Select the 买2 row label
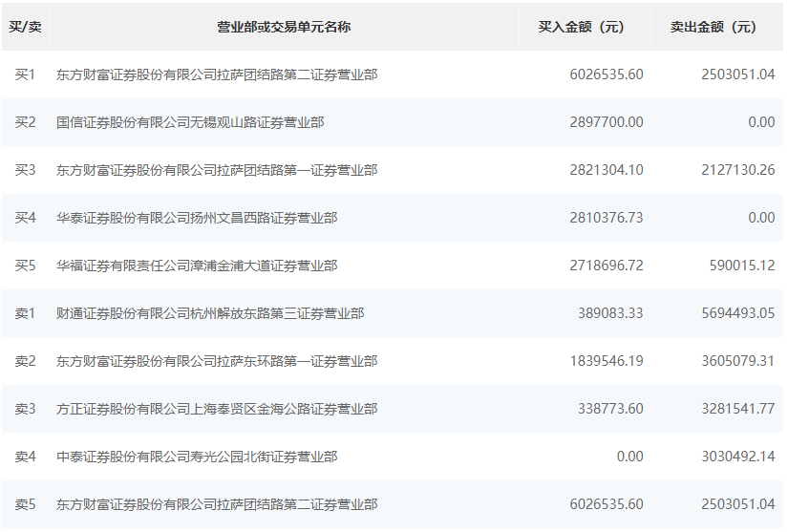Screen dimensions: 788x532 25,122
